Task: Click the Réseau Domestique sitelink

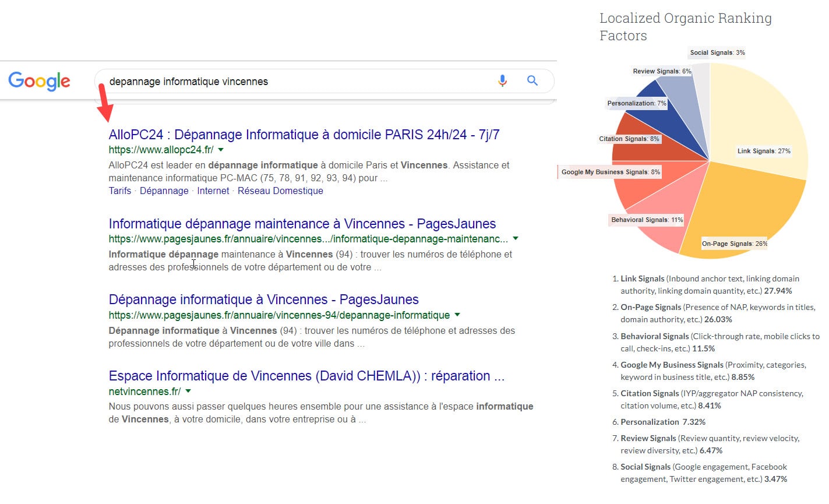Action: pyautogui.click(x=280, y=191)
